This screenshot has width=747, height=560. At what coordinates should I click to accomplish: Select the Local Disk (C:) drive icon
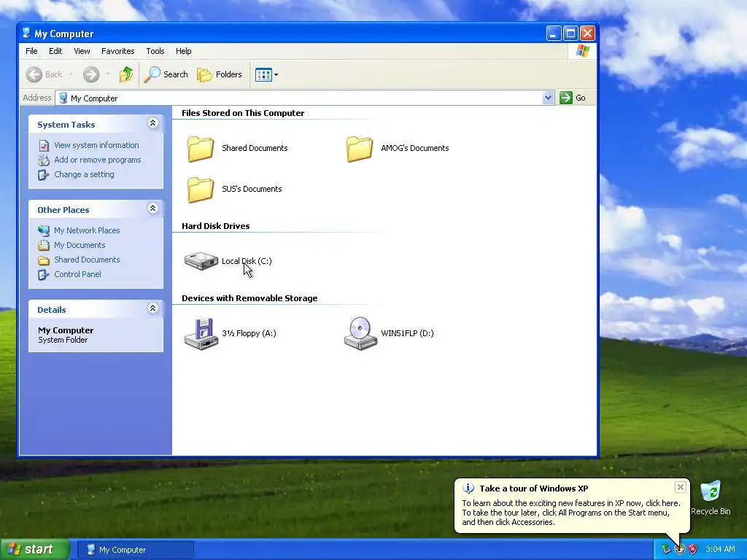tap(201, 261)
